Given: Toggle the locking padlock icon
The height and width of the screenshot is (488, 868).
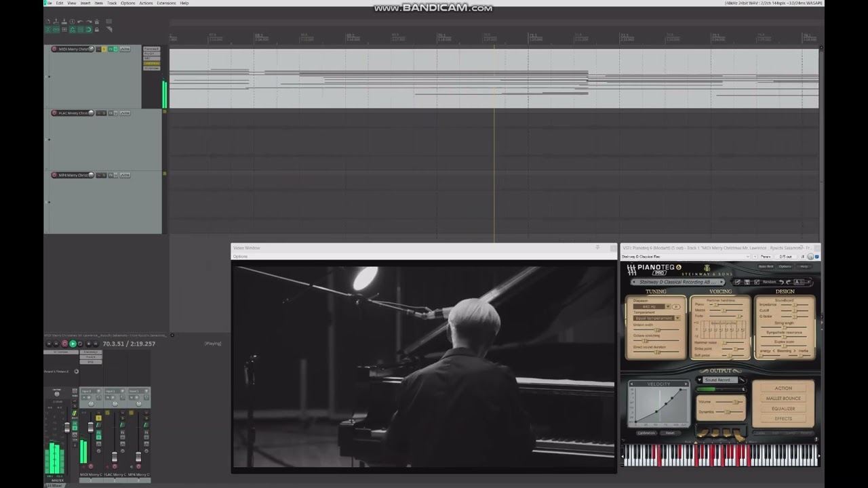Looking at the screenshot, I should (97, 30).
